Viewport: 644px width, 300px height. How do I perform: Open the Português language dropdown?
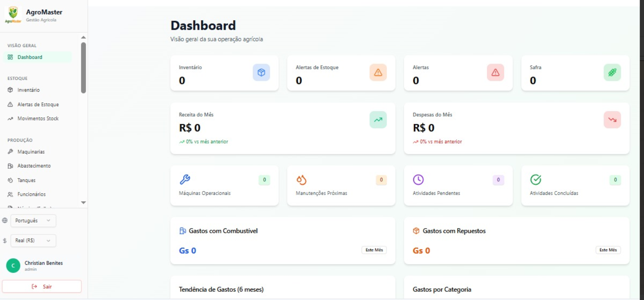[x=33, y=221]
